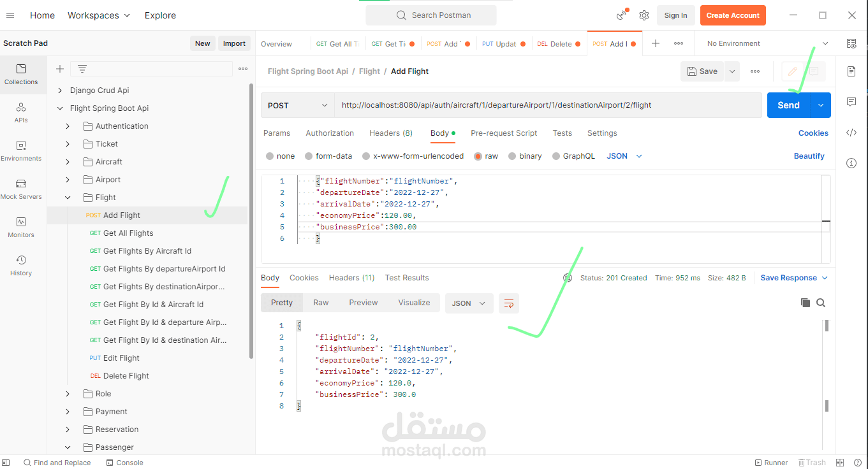
Task: Click the pencil edit icon
Action: (793, 71)
